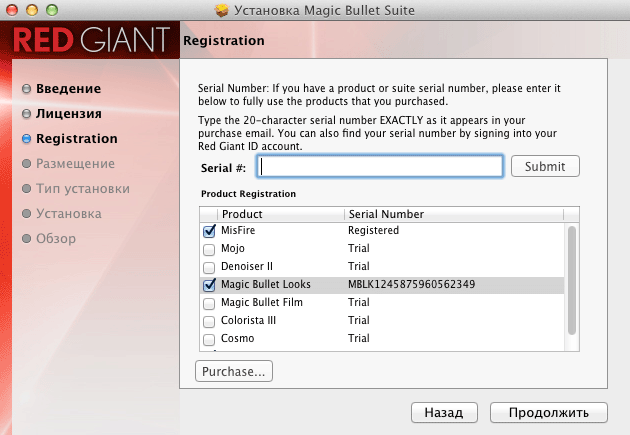Select the Mojo product name
This screenshot has height=435, width=630.
coord(233,249)
